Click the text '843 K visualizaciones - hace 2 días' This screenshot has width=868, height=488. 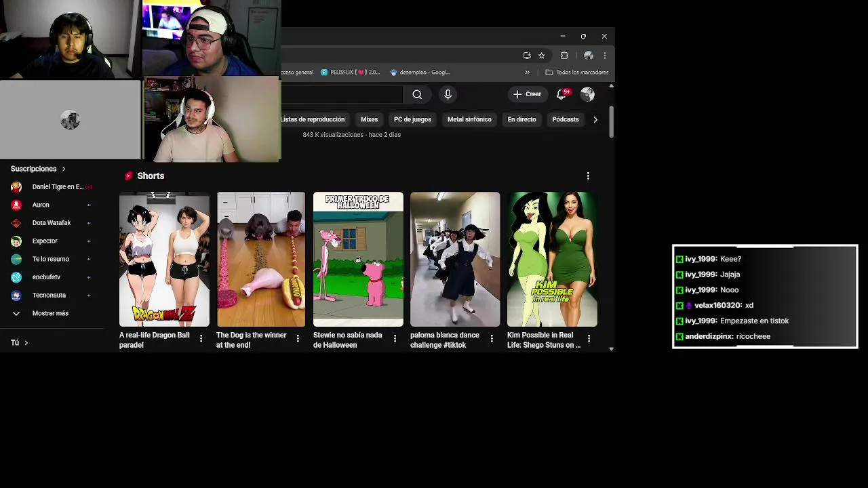[x=351, y=135]
